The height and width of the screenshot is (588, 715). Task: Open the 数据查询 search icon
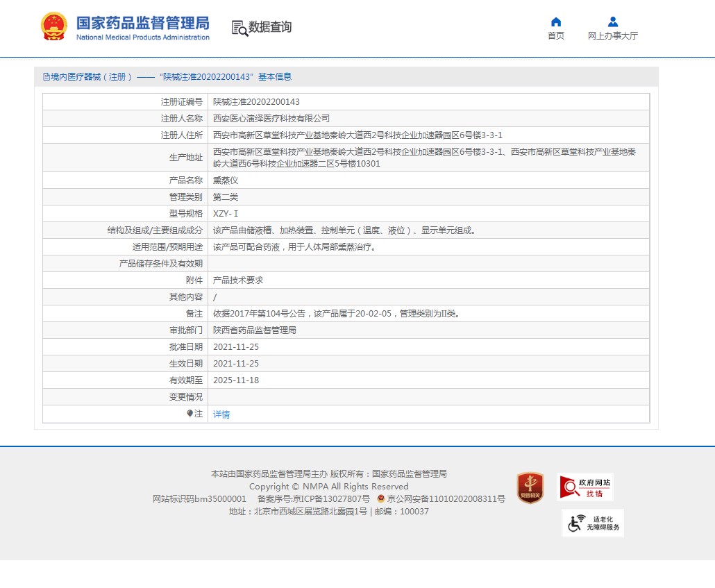tap(239, 28)
